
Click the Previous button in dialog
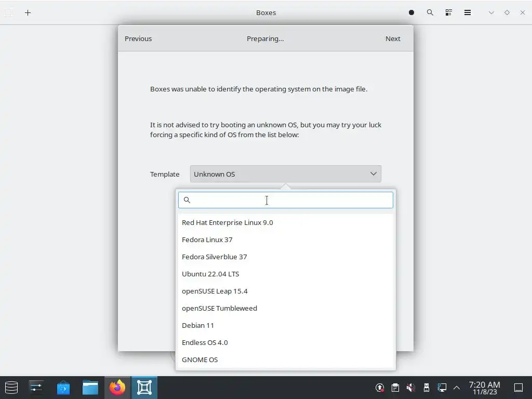[x=138, y=38]
